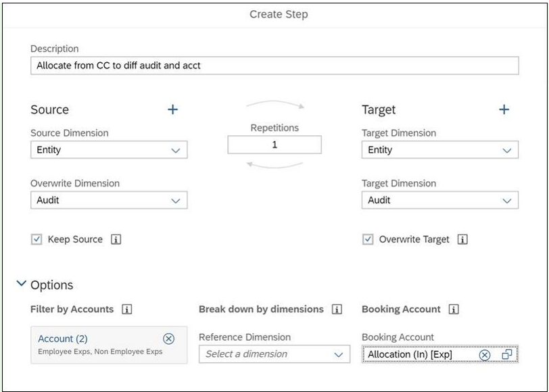This screenshot has height=392, width=549.
Task: Select 'Employee Exps, Non Employee Exps' text
Action: [100, 351]
